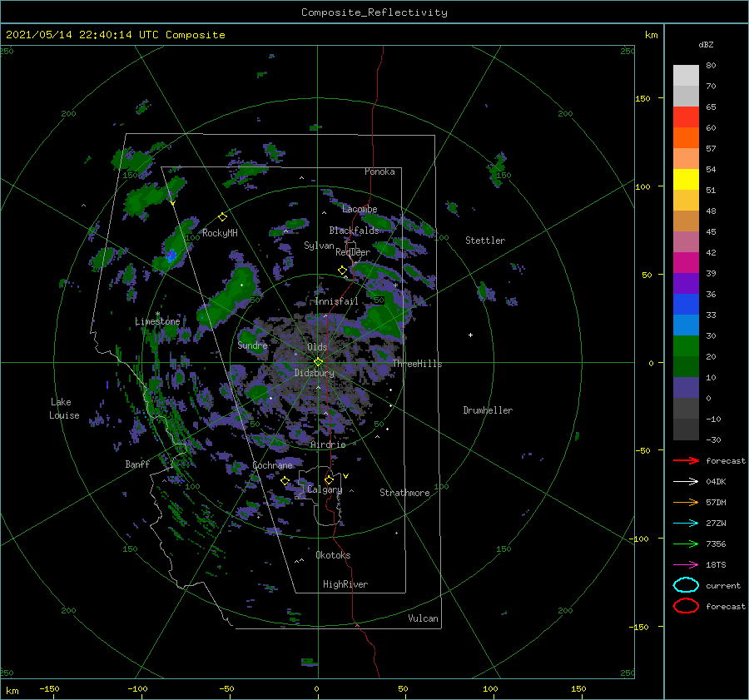The height and width of the screenshot is (700, 749).
Task: Click the ThreeHills town label
Action: click(x=417, y=364)
